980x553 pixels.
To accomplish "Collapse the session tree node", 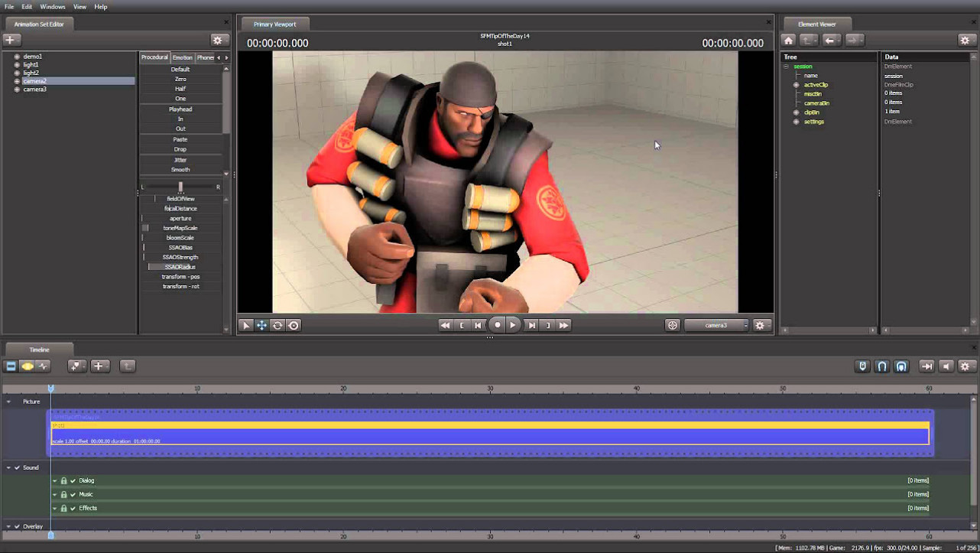I will pos(786,67).
